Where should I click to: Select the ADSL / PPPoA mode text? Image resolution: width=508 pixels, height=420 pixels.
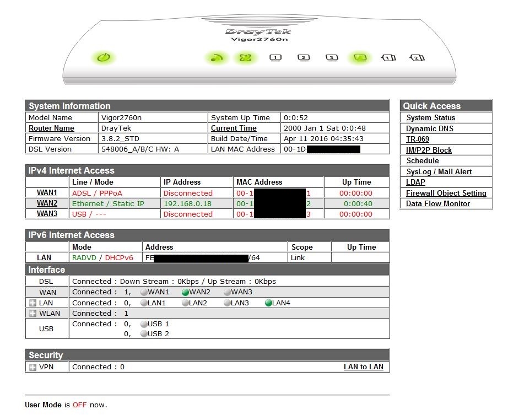tap(97, 193)
